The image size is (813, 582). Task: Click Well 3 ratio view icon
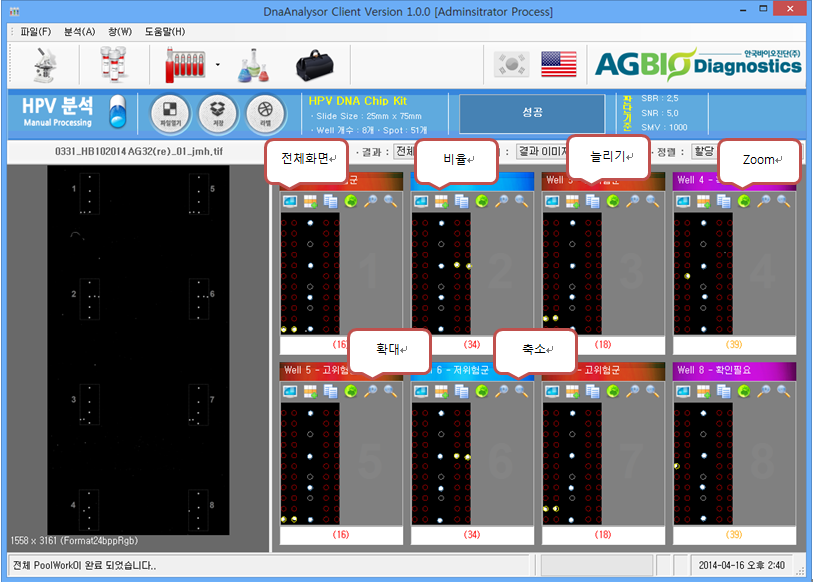(573, 201)
